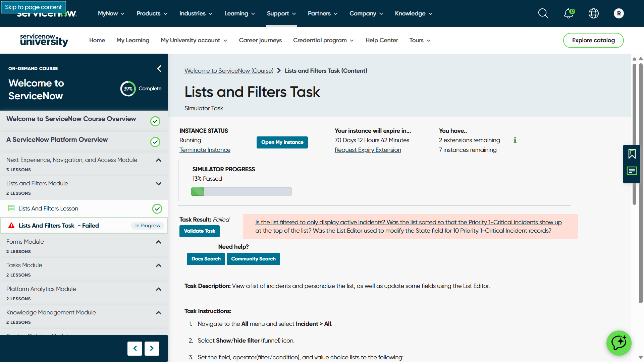This screenshot has width=644, height=362.
Task: Click the Simulator Progress bar
Action: pyautogui.click(x=241, y=191)
